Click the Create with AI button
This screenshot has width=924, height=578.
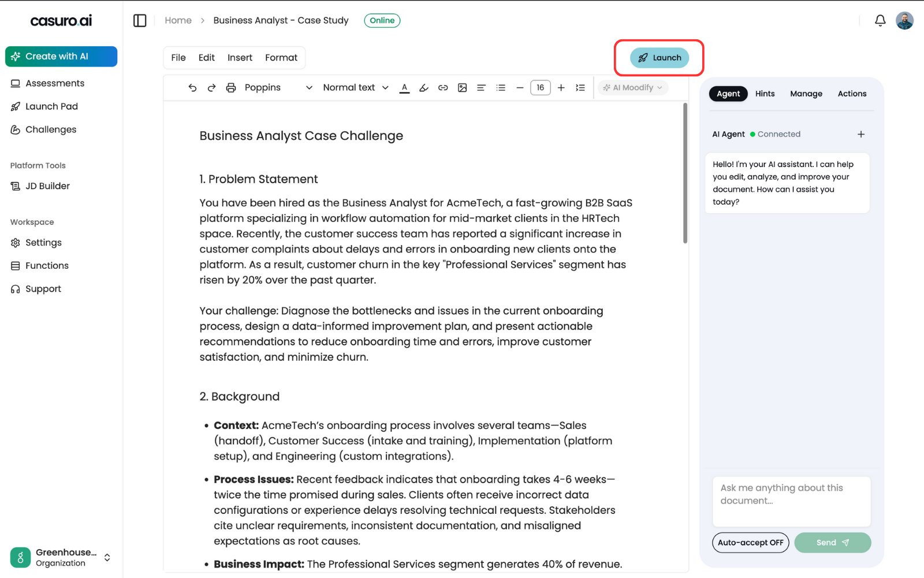click(61, 57)
